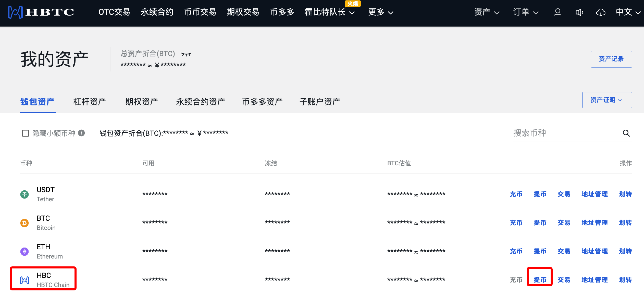Open the 订单 dropdown in header

pyautogui.click(x=526, y=12)
